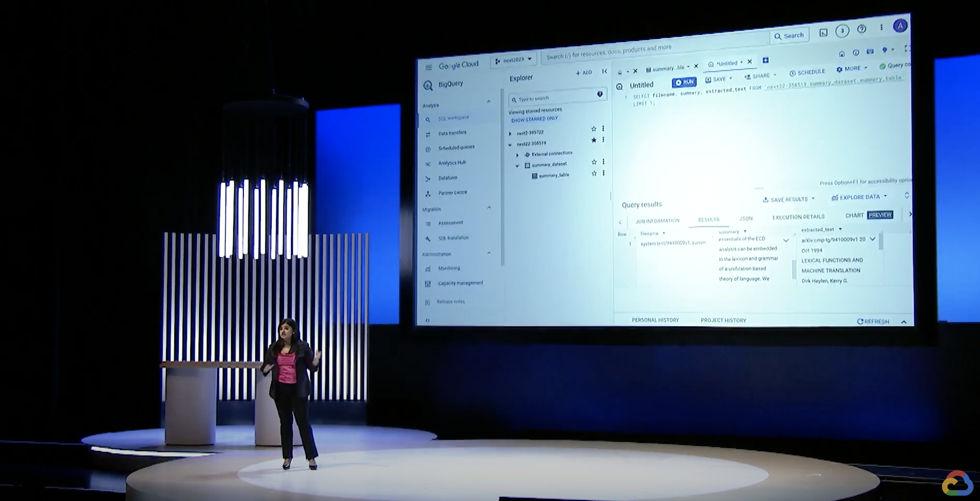Click the notifications badge showing 3
The image size is (980, 501).
pyautogui.click(x=842, y=31)
